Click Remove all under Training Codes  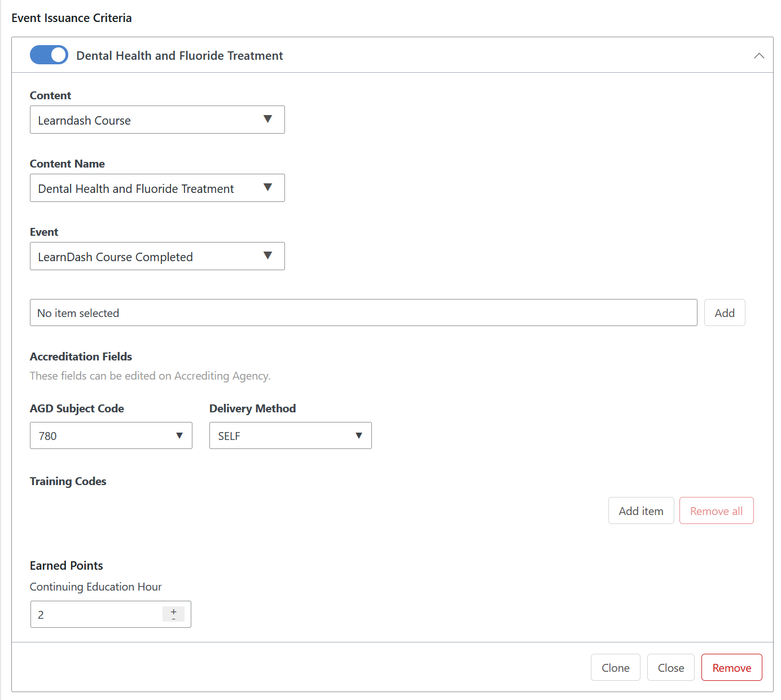point(716,511)
